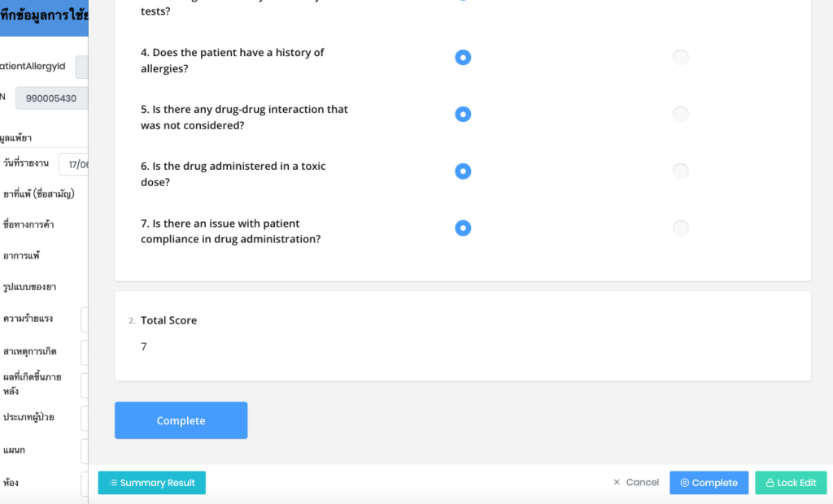The height and width of the screenshot is (504, 833).
Task: Pick the unselected radio for toxic dose question
Action: [x=681, y=171]
